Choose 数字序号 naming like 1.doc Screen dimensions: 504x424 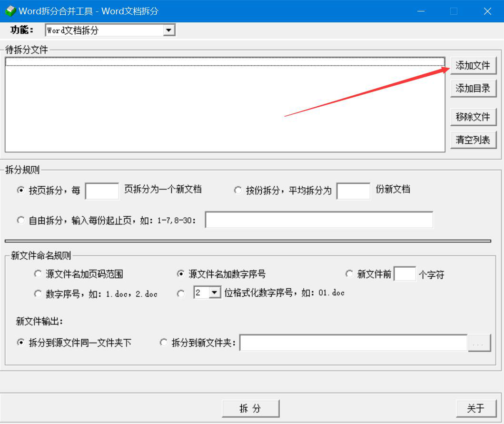38,294
